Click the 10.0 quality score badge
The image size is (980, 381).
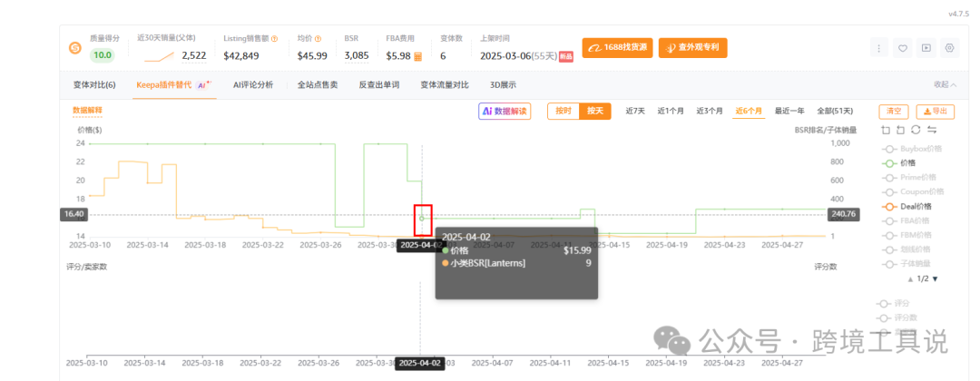(x=102, y=55)
